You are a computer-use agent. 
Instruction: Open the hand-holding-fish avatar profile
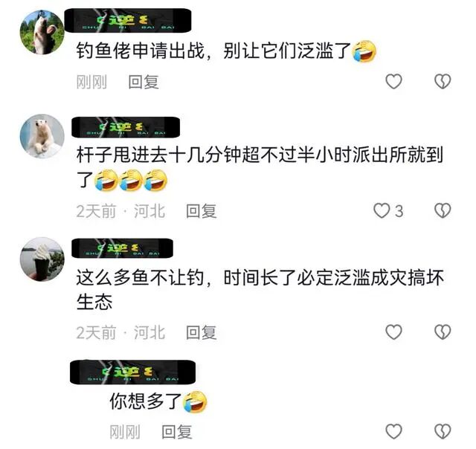click(x=42, y=32)
